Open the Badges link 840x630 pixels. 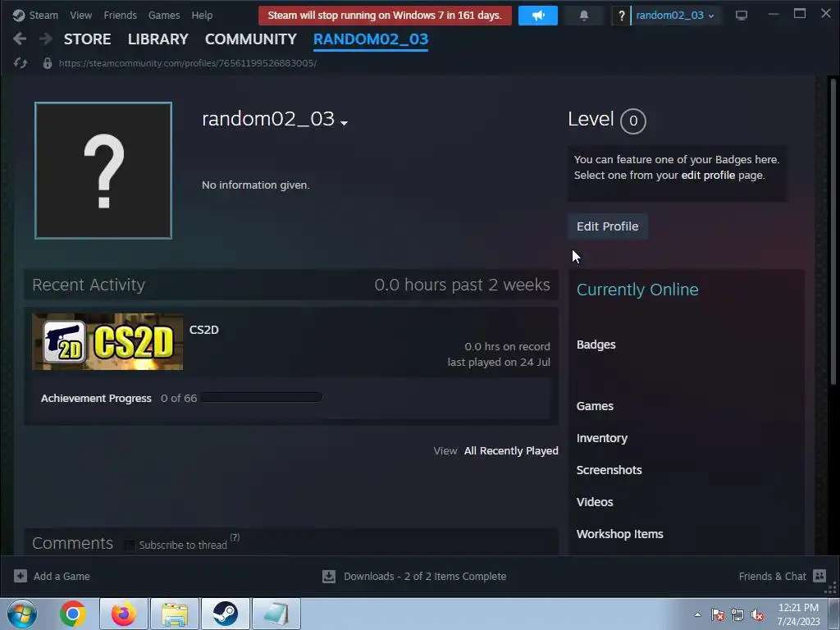pyautogui.click(x=596, y=345)
